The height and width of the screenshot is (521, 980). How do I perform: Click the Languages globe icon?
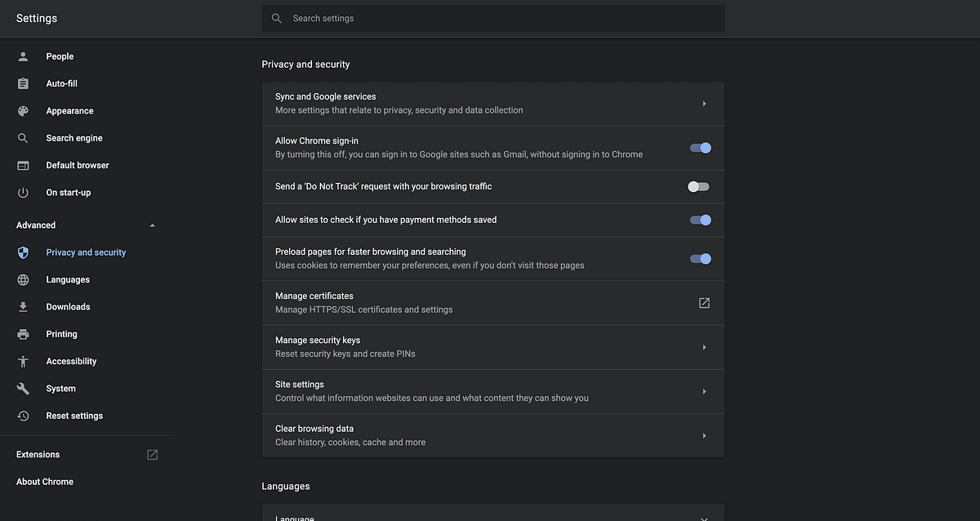23,279
